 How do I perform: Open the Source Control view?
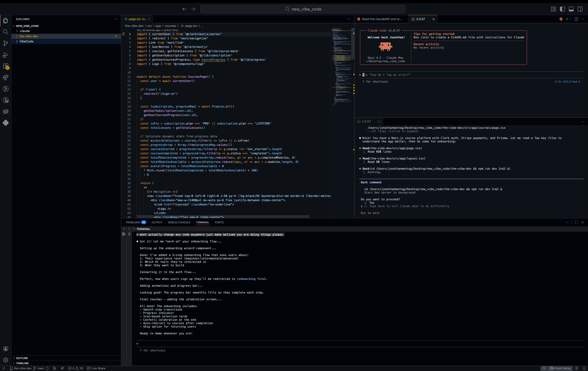pyautogui.click(x=6, y=43)
